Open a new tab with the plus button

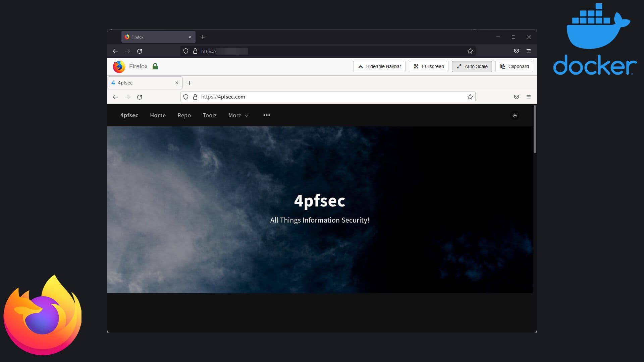190,83
